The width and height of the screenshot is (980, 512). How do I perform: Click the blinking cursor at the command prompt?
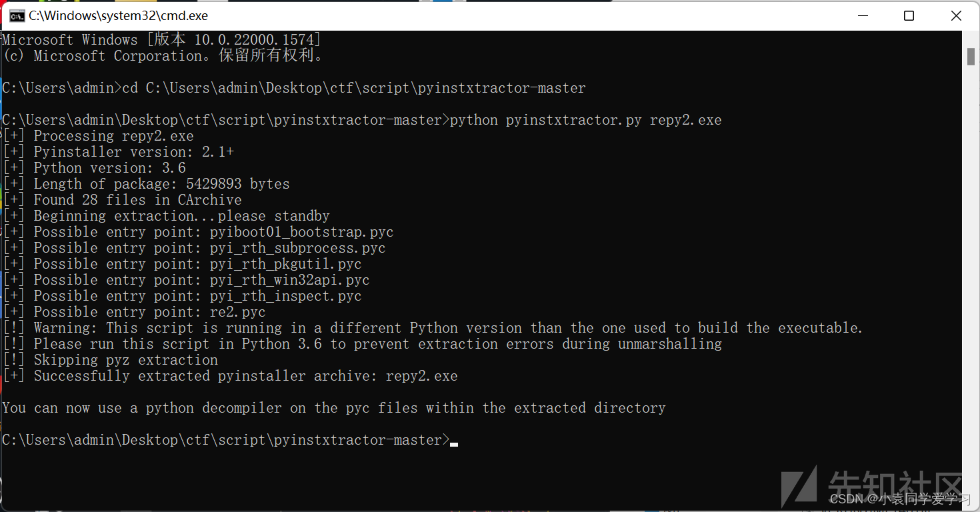coord(454,443)
